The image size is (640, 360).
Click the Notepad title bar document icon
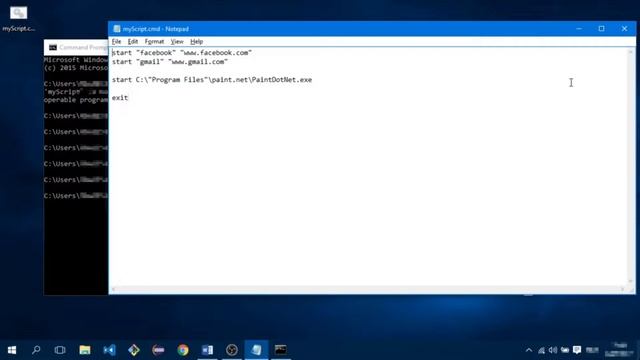point(117,29)
